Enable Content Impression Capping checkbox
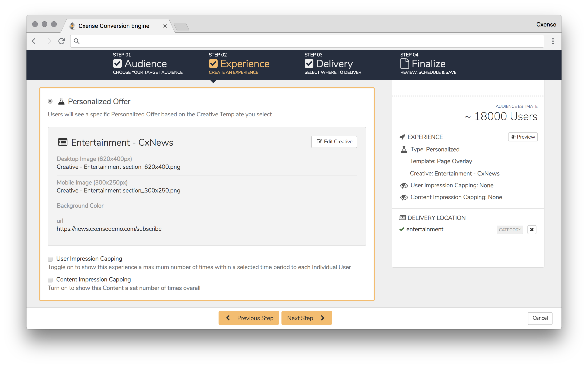The width and height of the screenshot is (588, 367). coord(50,280)
